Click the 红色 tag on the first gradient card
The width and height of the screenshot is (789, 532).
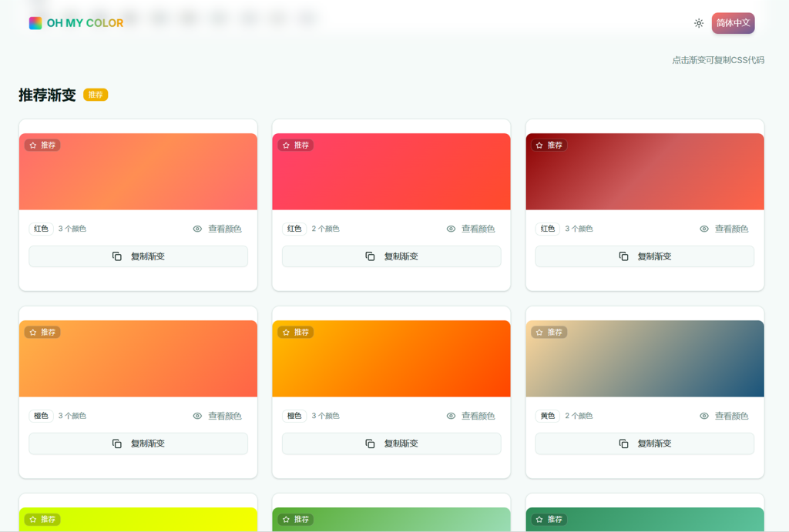pyautogui.click(x=41, y=229)
